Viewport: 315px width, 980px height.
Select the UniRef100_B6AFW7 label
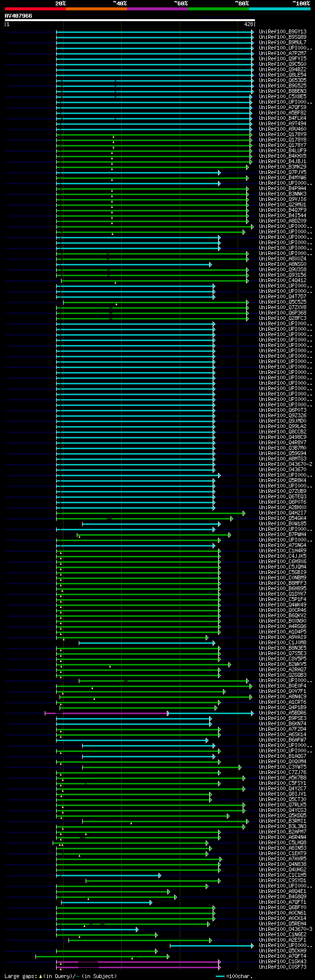(283, 740)
